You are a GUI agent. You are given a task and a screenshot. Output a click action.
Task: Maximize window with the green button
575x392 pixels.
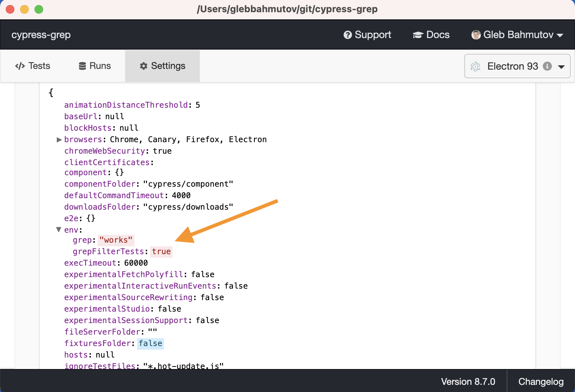click(39, 9)
